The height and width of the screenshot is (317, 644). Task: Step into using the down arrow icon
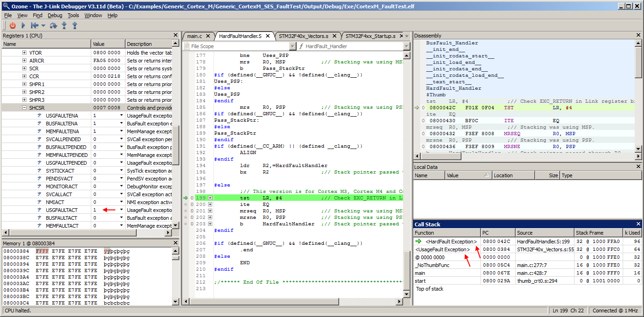[63, 25]
